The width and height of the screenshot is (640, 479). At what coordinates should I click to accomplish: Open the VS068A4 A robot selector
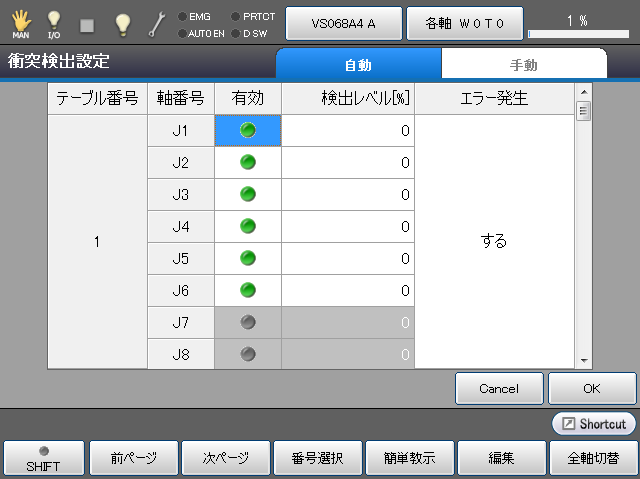click(344, 22)
